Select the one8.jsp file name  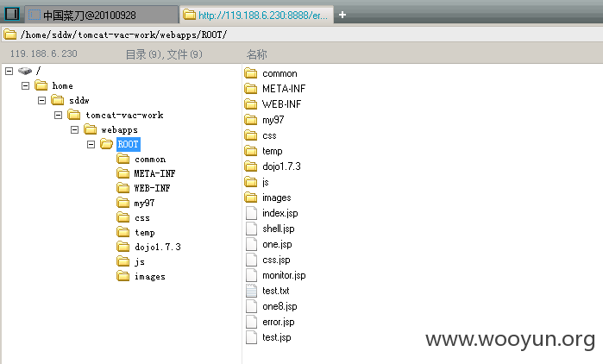280,307
